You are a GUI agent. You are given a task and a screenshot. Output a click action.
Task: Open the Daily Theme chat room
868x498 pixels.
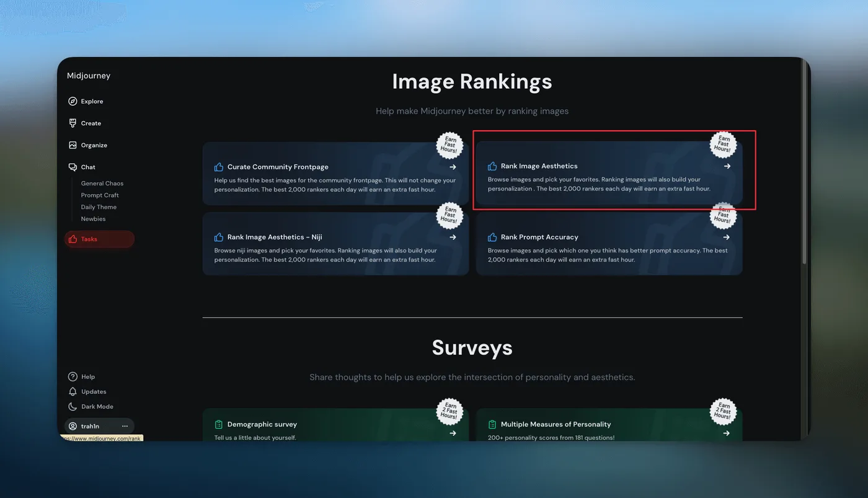click(x=99, y=207)
